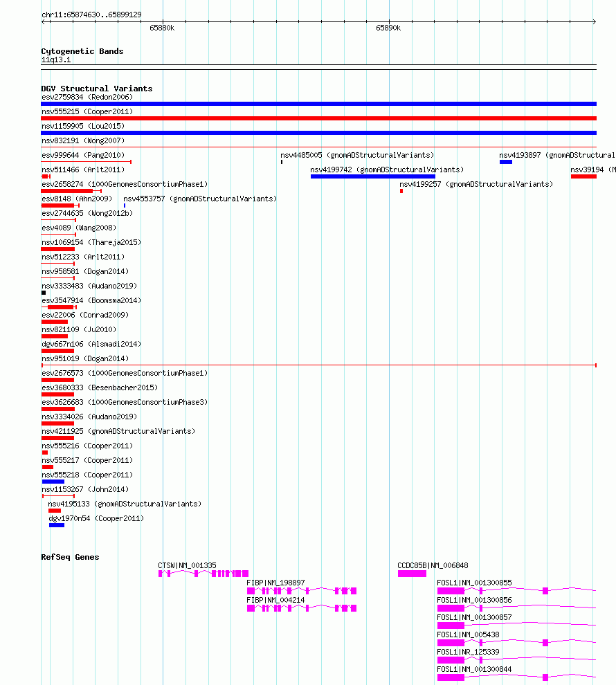Select nsv3334026 (Audano2019) label
Viewport: 616px width, 685px height.
pyautogui.click(x=89, y=417)
